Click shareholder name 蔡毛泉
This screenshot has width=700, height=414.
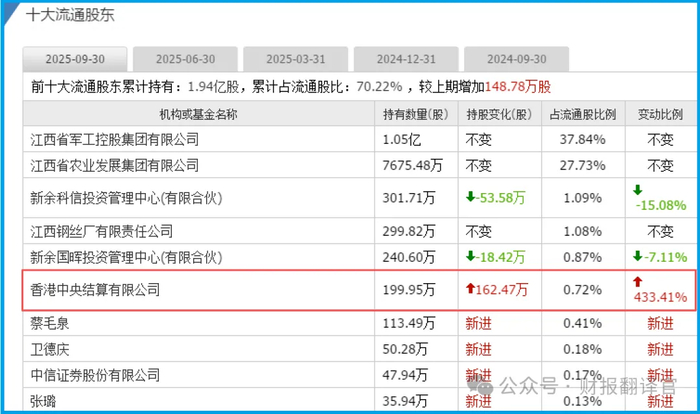coord(50,323)
